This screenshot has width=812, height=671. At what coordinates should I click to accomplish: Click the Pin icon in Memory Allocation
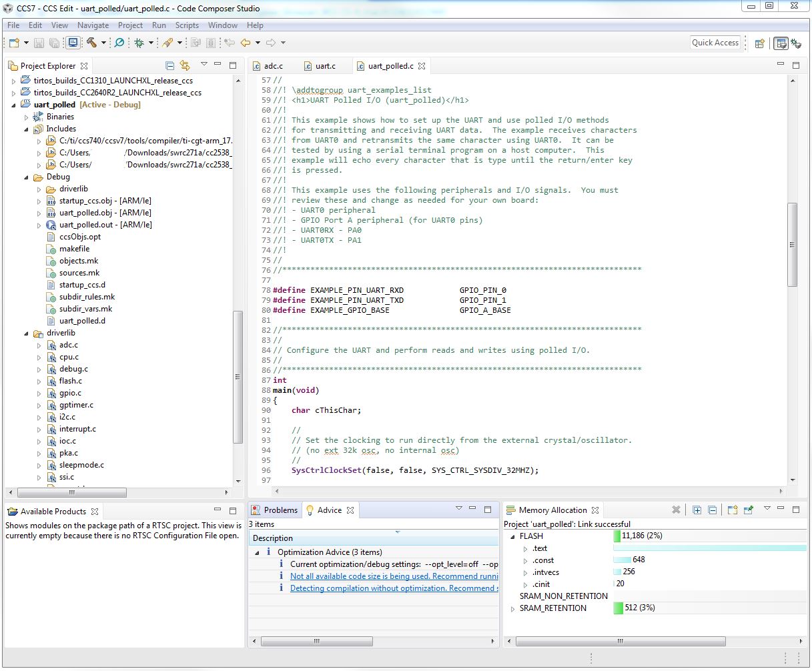pos(749,510)
